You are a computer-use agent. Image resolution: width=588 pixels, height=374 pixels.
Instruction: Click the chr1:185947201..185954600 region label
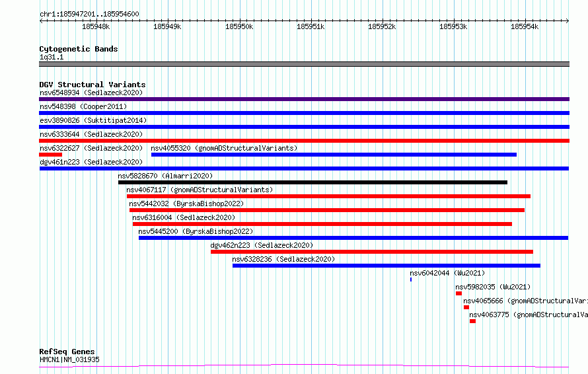pyautogui.click(x=89, y=15)
